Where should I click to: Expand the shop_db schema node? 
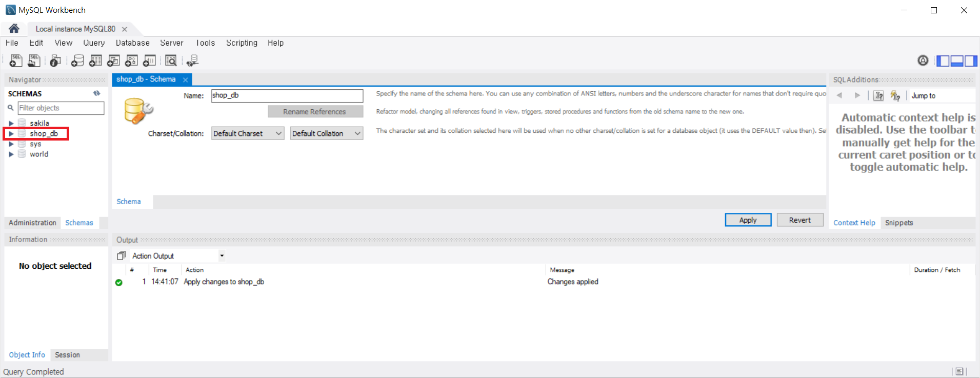tap(11, 133)
